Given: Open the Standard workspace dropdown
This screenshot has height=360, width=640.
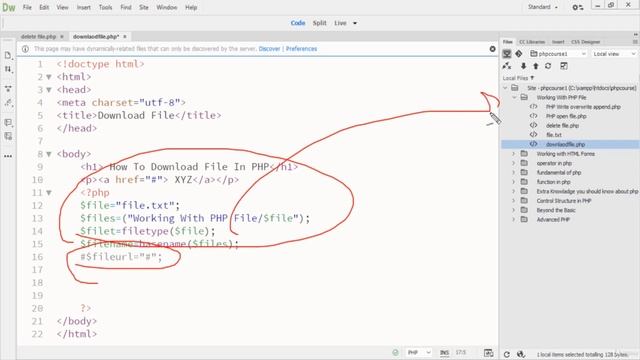Looking at the screenshot, I should click(x=543, y=7).
